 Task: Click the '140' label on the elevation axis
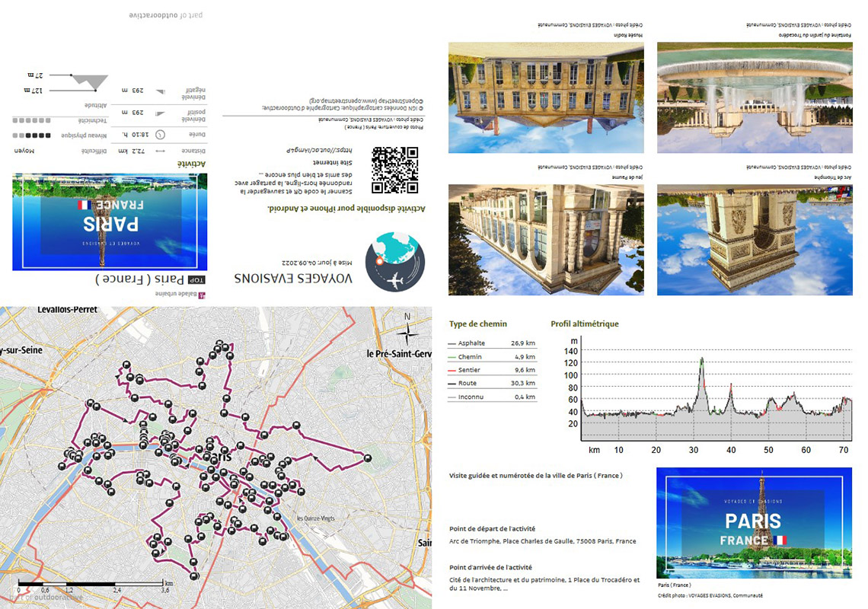click(571, 351)
